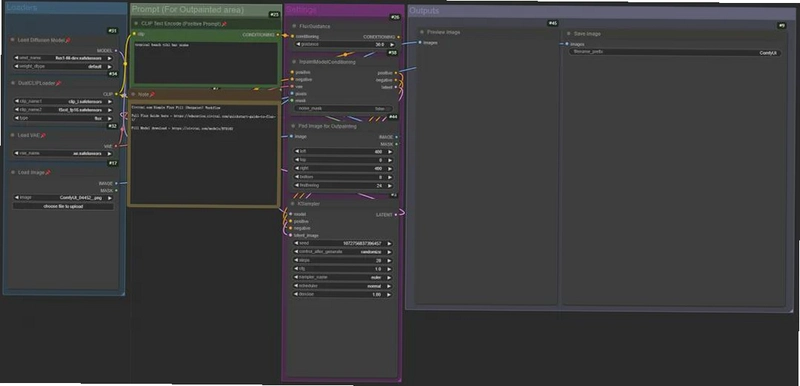The width and height of the screenshot is (800, 386).
Task: Collapse the KSampler node using its title dot
Action: (x=294, y=204)
